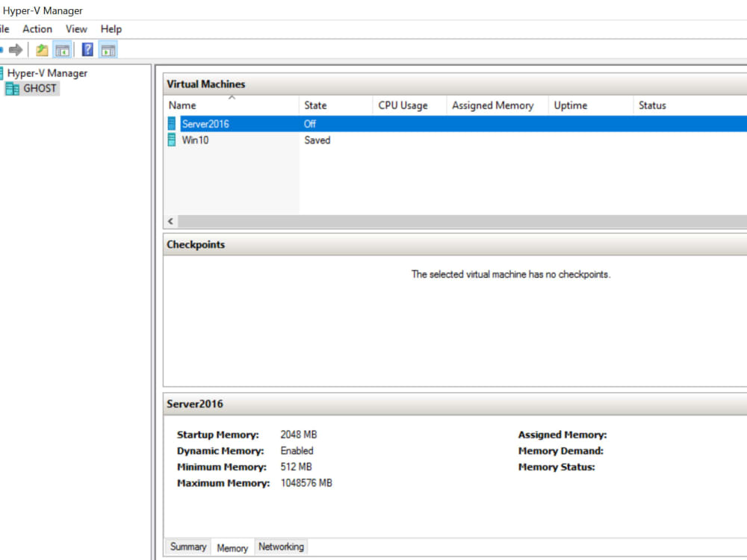747x560 pixels.
Task: Open the Help menu
Action: (111, 28)
